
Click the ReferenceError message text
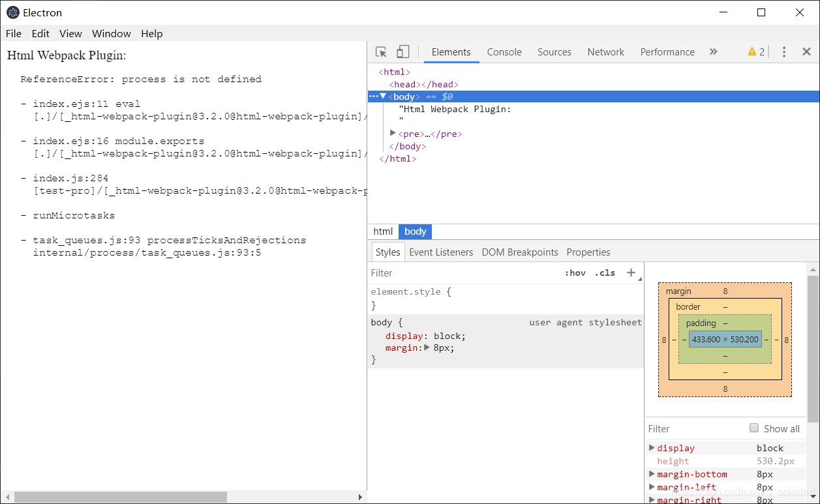(x=141, y=79)
